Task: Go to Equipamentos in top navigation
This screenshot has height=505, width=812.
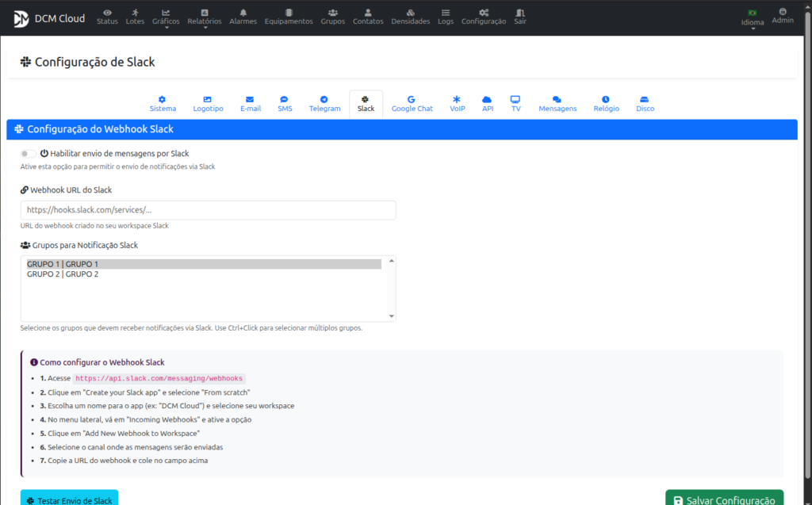Action: [x=289, y=17]
